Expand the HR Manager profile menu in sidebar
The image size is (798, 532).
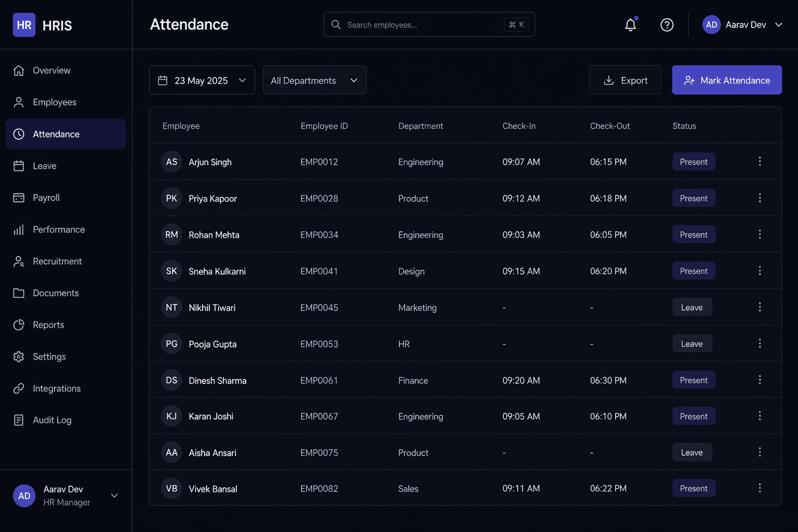tap(66, 496)
